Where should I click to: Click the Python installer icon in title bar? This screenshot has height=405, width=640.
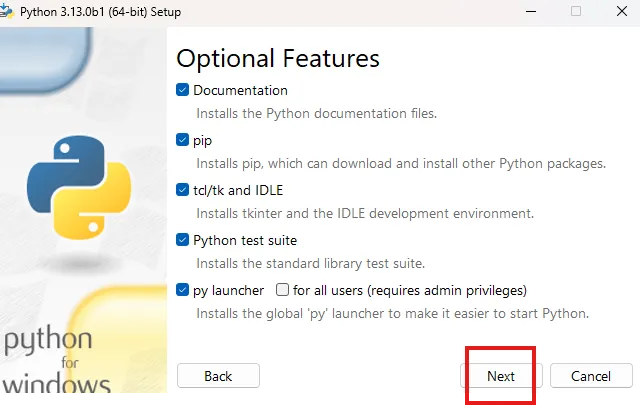pos(6,11)
